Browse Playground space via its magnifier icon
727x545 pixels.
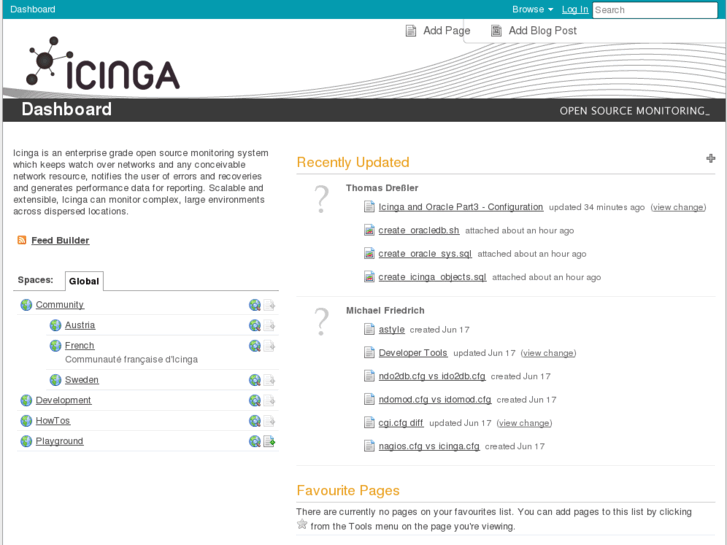point(255,441)
